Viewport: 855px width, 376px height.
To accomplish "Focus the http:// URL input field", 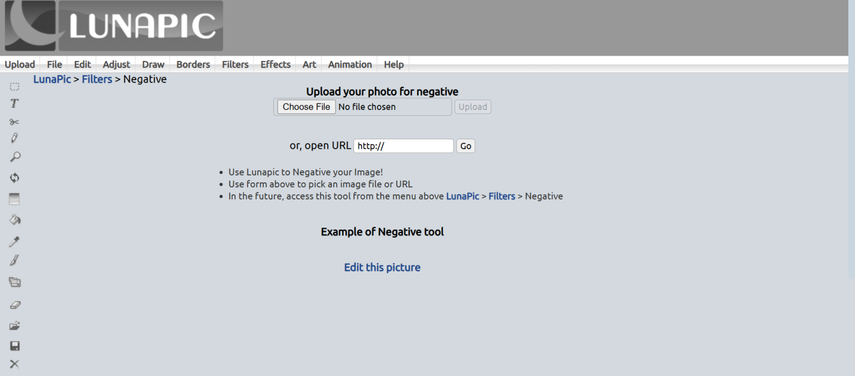I will point(404,146).
